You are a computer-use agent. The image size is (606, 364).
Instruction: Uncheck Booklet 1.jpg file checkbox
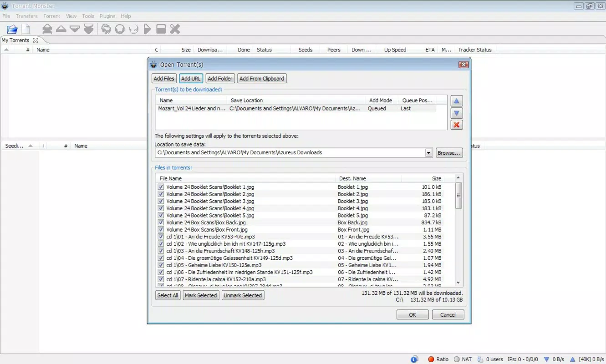pyautogui.click(x=161, y=187)
